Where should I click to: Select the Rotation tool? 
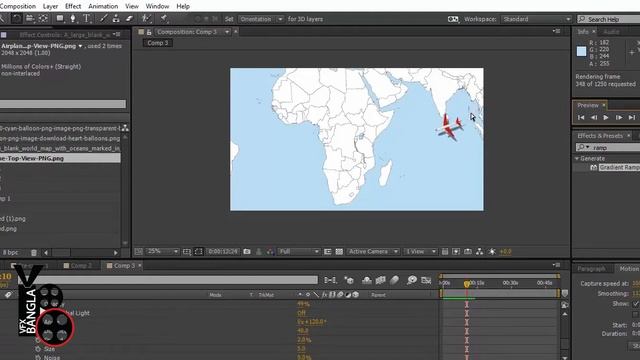point(16,18)
